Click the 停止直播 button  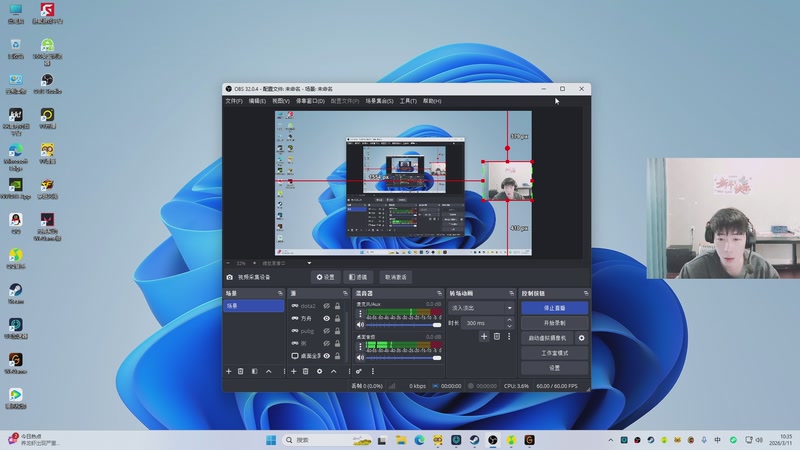pyautogui.click(x=555, y=308)
